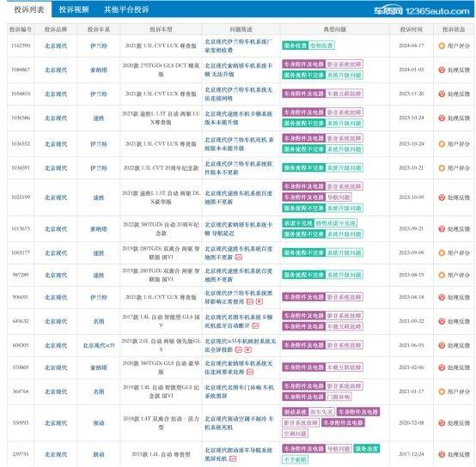Viewport: 476px width, 467px height.
Task: Switch to the 投诉视频 tab
Action: click(74, 9)
